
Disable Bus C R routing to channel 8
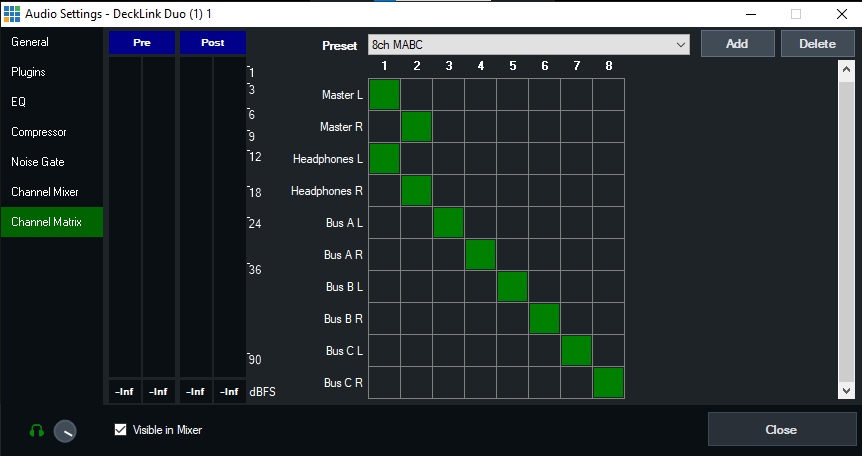coord(608,382)
